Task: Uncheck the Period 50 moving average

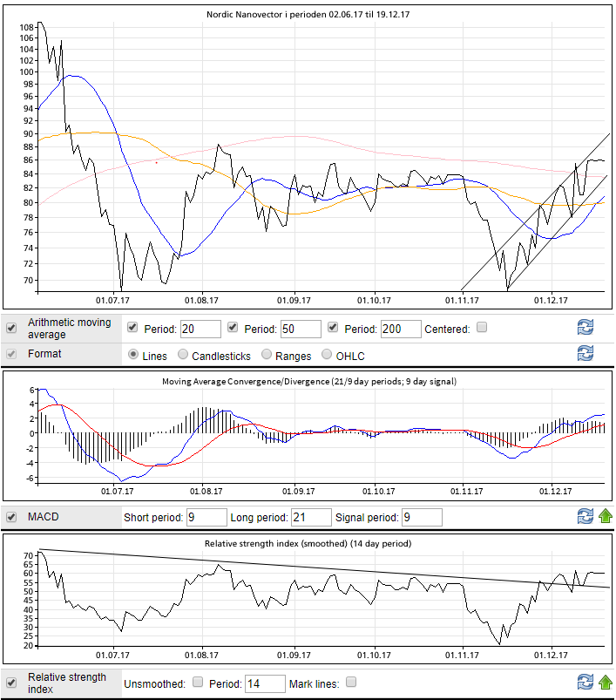Action: coord(233,327)
